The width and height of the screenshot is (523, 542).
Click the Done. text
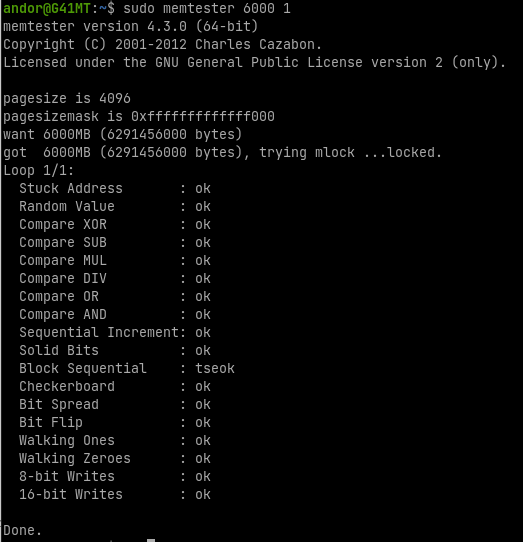pyautogui.click(x=22, y=530)
